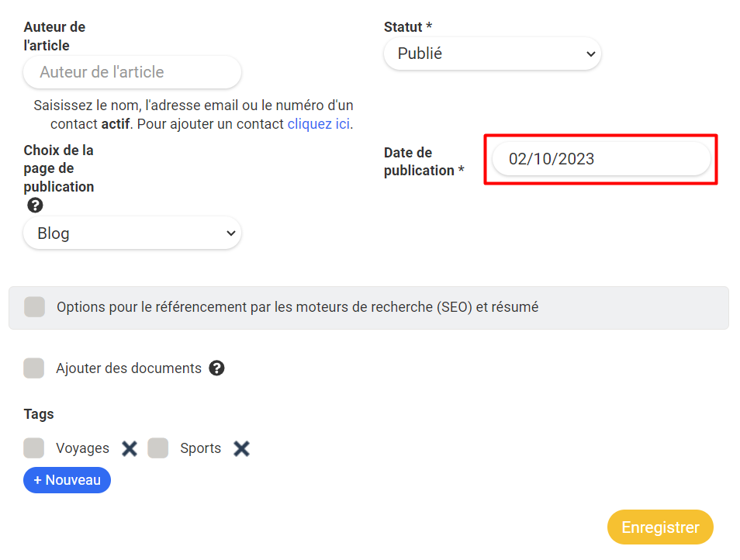Viewport: 740px width, 560px height.
Task: Select the Sports tag checkbox
Action: tap(158, 448)
